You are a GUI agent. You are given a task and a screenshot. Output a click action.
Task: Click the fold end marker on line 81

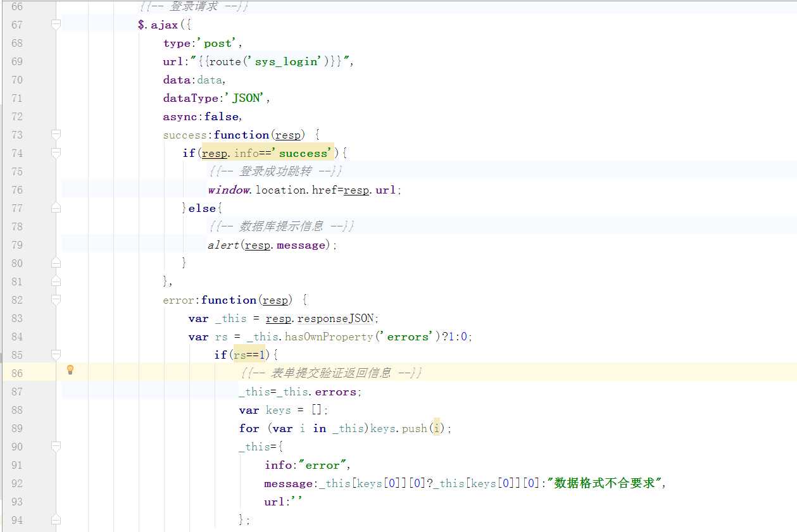coord(56,281)
